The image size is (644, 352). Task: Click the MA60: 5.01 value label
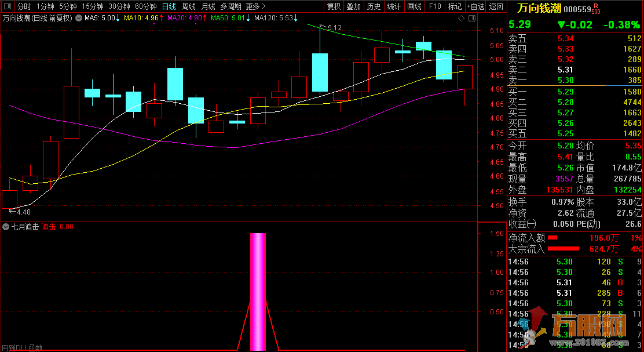click(x=230, y=18)
